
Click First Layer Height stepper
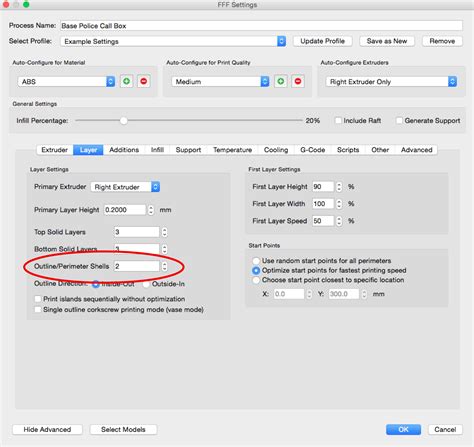[x=339, y=187]
